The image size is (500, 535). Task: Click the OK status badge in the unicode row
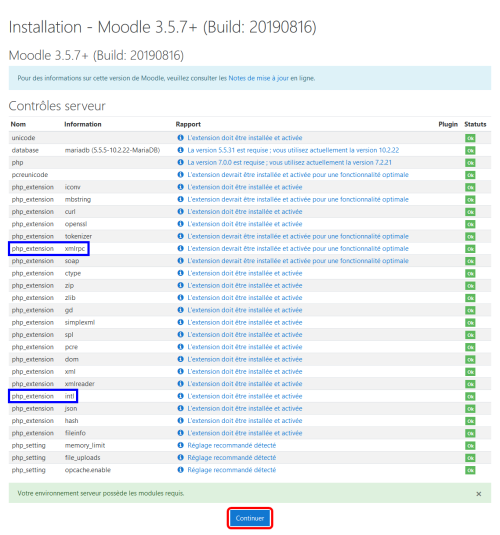pyautogui.click(x=470, y=138)
